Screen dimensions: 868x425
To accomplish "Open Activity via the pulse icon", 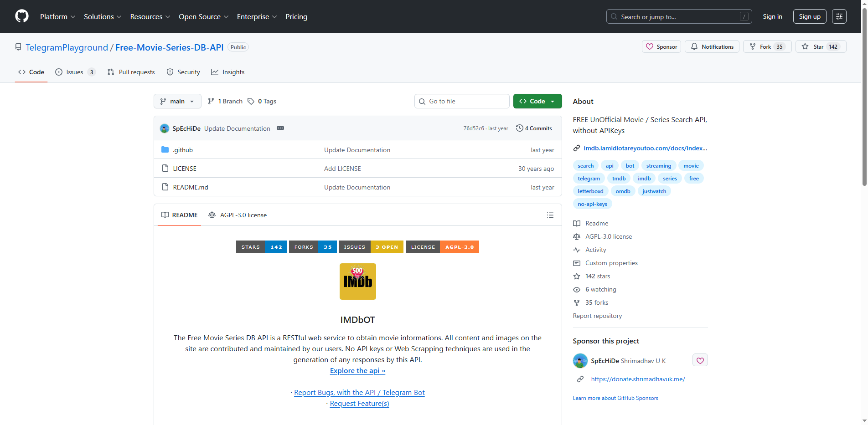I will [x=577, y=250].
